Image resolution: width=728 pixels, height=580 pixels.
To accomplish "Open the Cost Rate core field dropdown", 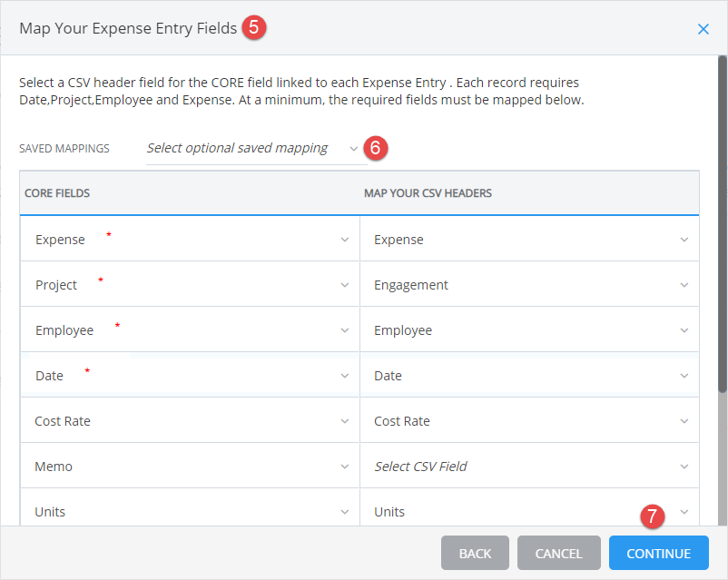I will (190, 421).
